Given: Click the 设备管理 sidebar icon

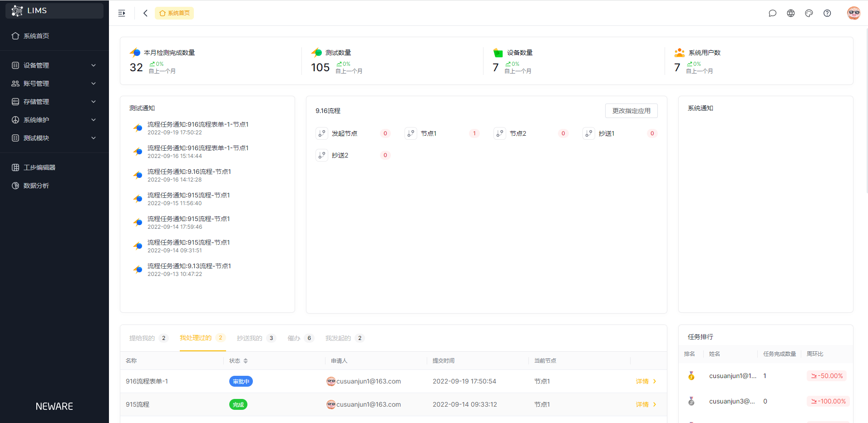Looking at the screenshot, I should coord(15,65).
